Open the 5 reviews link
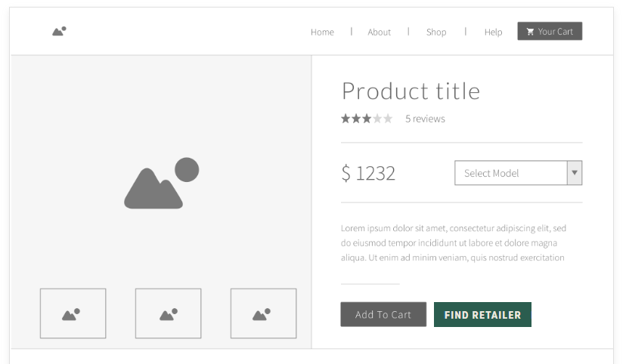The image size is (626, 364). (x=425, y=119)
